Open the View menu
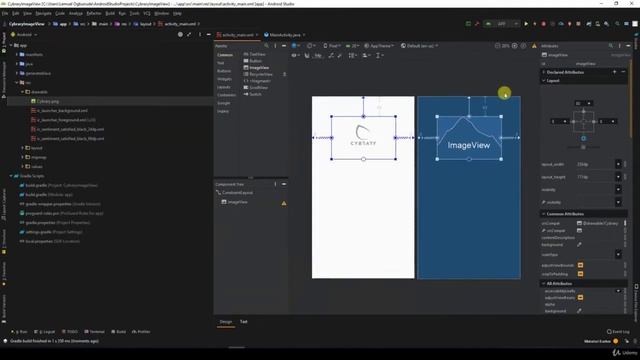640x360 pixels. pyautogui.click(x=27, y=13)
